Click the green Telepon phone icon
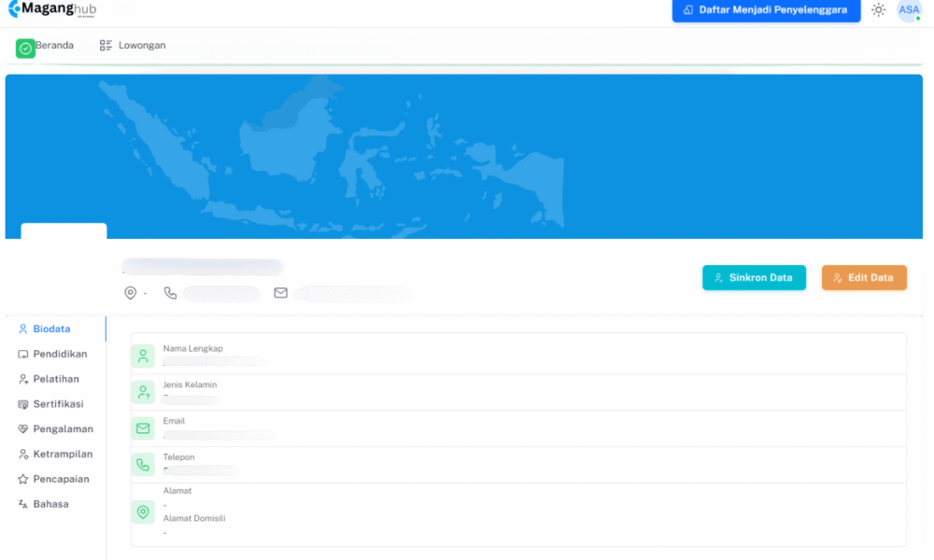Screen dimensions: 934x560 coord(143,465)
